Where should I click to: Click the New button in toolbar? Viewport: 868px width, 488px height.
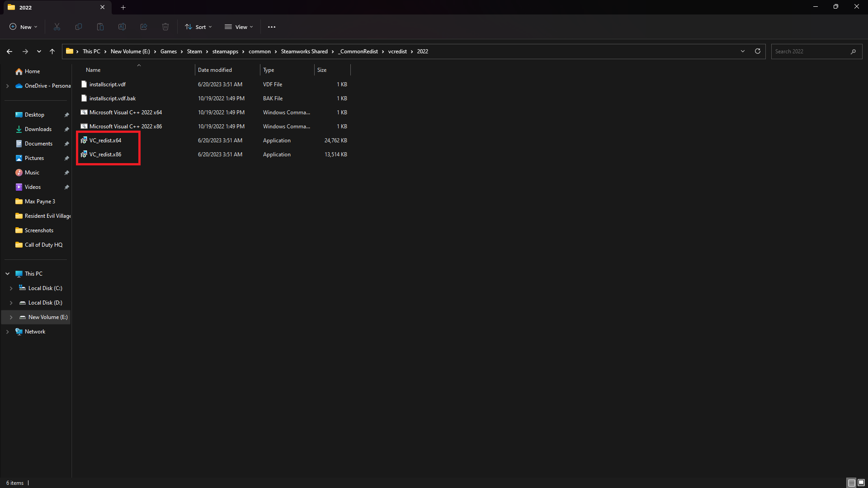click(24, 27)
